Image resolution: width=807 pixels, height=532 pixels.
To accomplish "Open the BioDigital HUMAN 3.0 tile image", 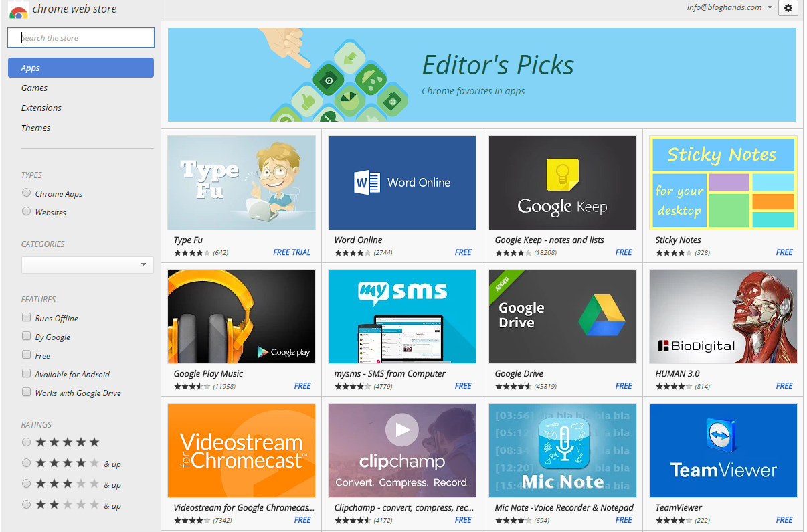I will point(723,317).
